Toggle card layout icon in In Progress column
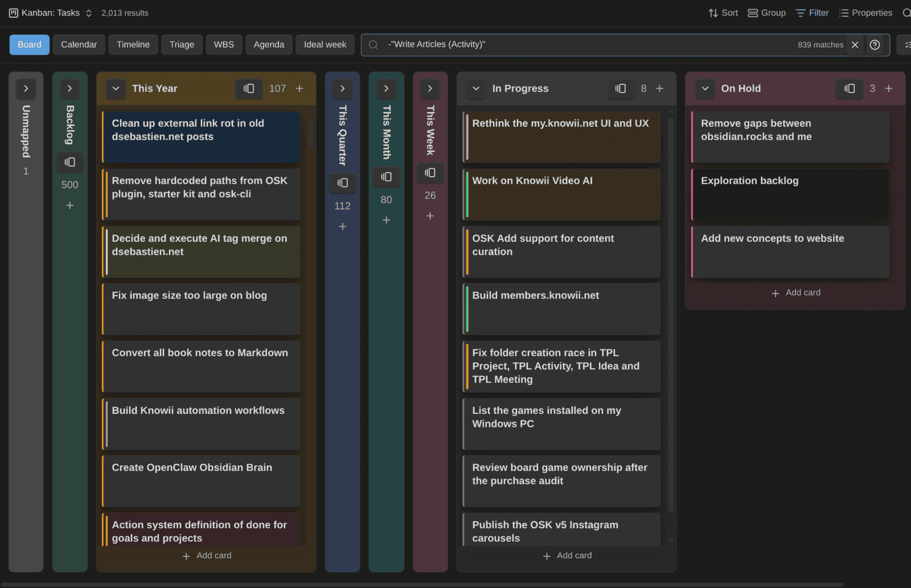The width and height of the screenshot is (911, 588). (x=621, y=88)
